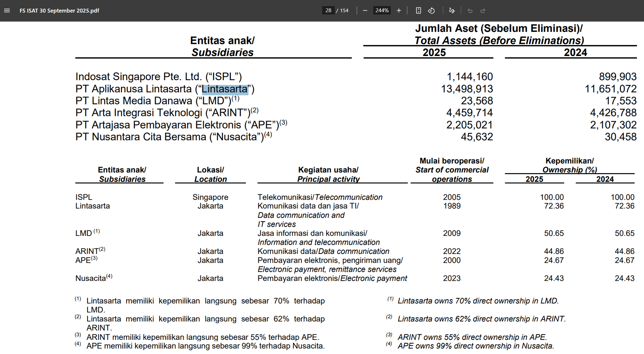Click the asset value 2,107,302
Screen dimensions: 644x354
tap(613, 125)
